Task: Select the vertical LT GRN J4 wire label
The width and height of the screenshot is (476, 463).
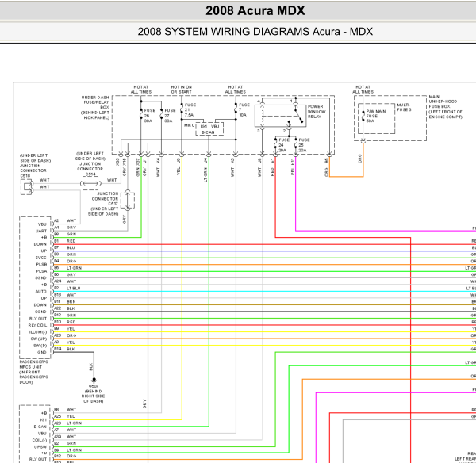Action: [205, 170]
